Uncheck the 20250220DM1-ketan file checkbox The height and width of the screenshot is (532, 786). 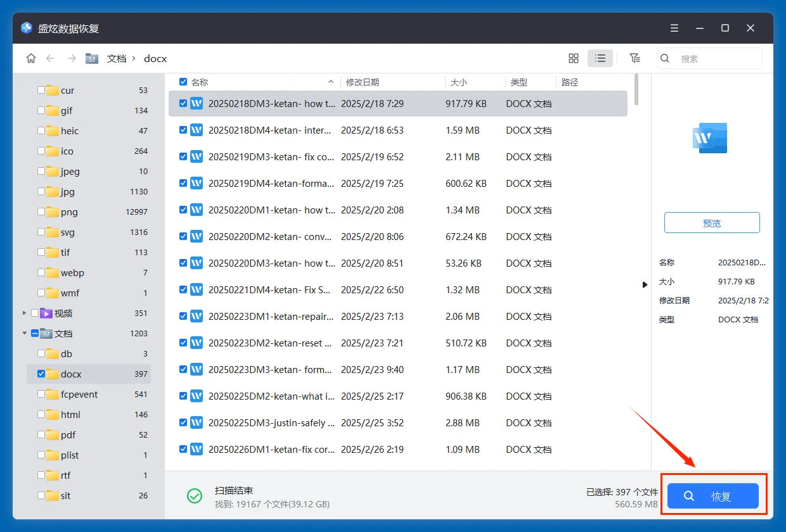point(183,210)
